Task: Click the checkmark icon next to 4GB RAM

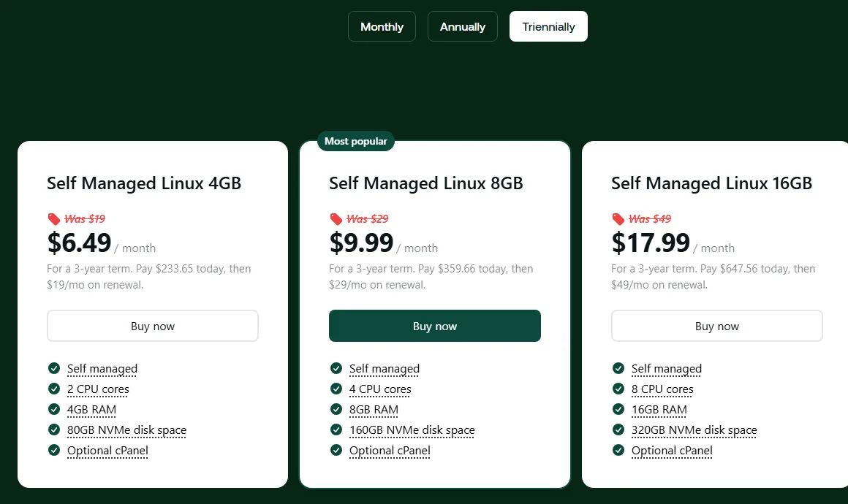Action: (x=54, y=409)
